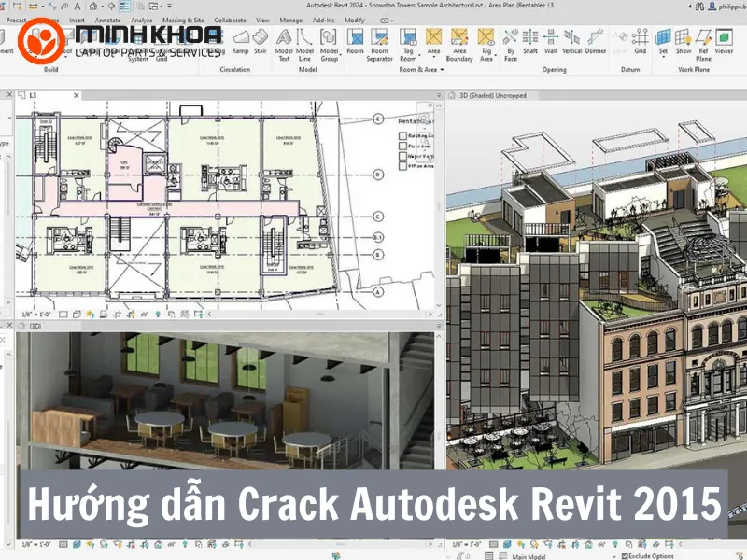This screenshot has width=747, height=560.
Task: Click the L3 view scale 1/8" = 1'-0"
Action: click(x=36, y=315)
